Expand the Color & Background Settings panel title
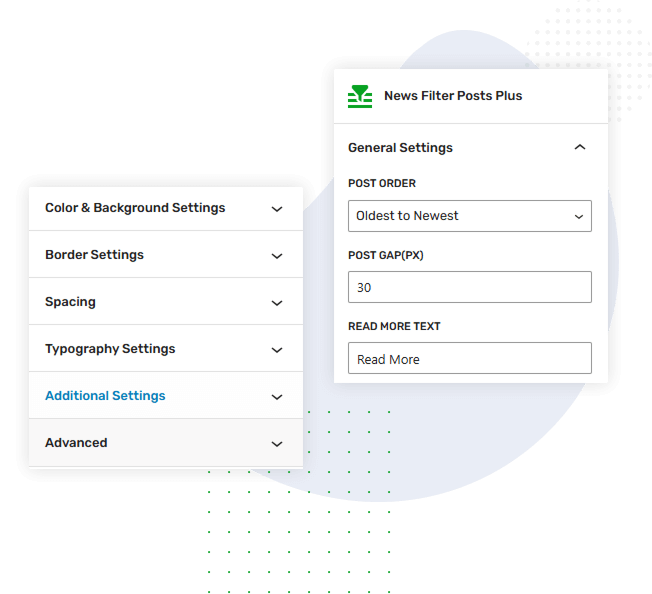Viewport: 652px width, 594px height. 135,208
